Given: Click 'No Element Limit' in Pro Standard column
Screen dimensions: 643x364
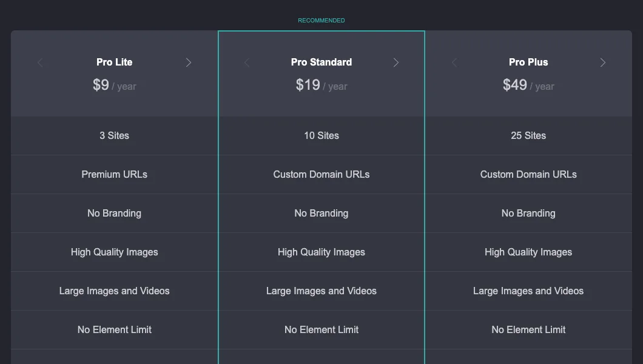Looking at the screenshot, I should pyautogui.click(x=321, y=329).
